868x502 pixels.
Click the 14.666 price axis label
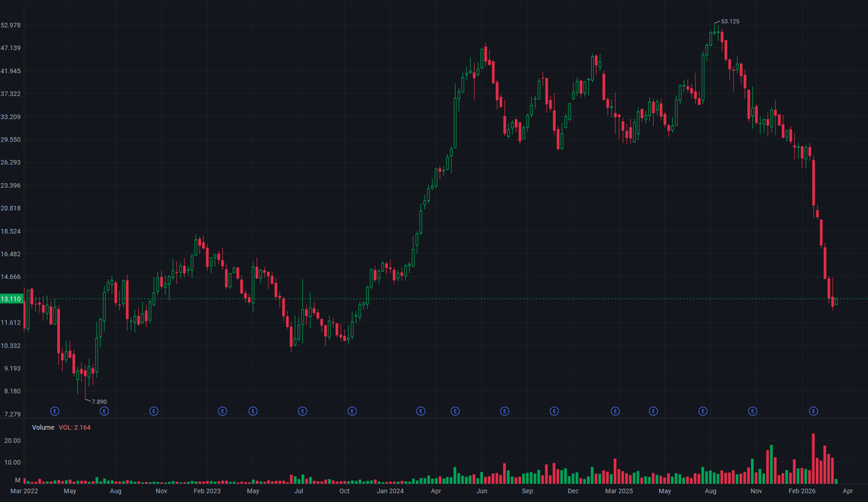[12, 277]
